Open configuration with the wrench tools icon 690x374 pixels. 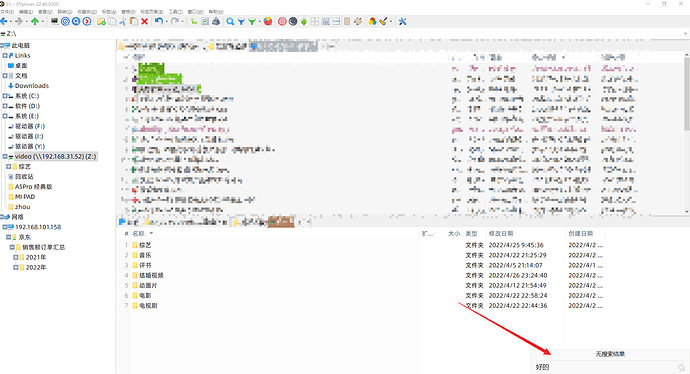[402, 22]
